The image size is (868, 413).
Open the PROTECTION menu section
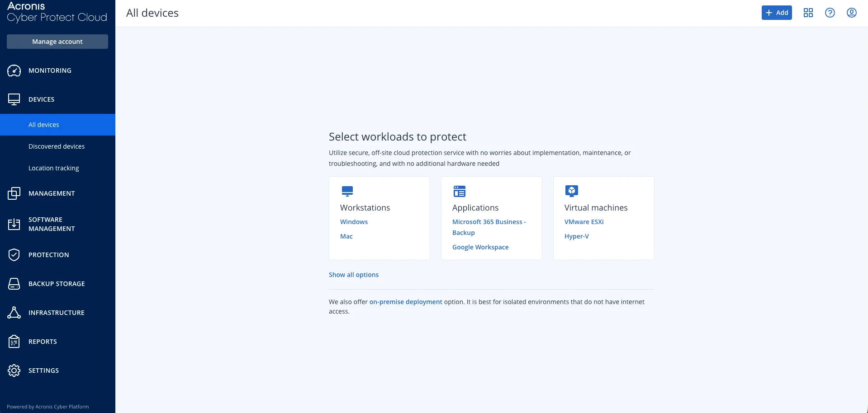(57, 255)
